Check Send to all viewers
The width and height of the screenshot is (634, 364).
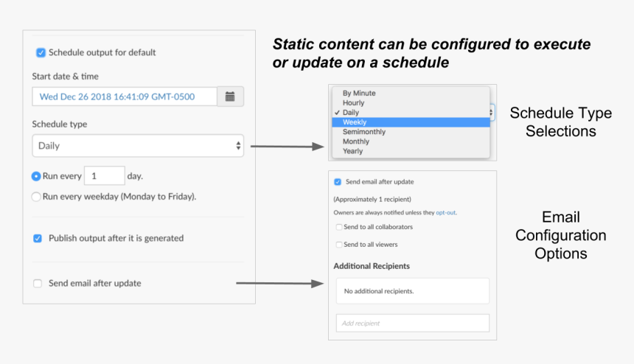(x=338, y=245)
